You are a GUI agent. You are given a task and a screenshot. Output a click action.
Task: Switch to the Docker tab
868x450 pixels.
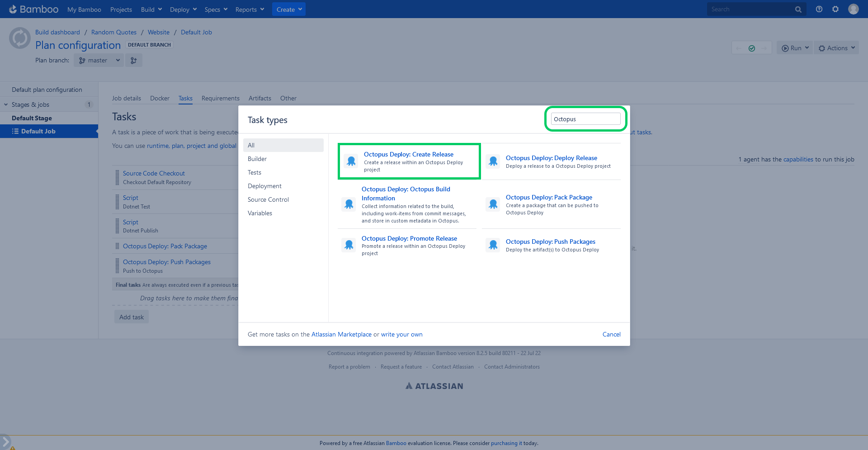[160, 98]
